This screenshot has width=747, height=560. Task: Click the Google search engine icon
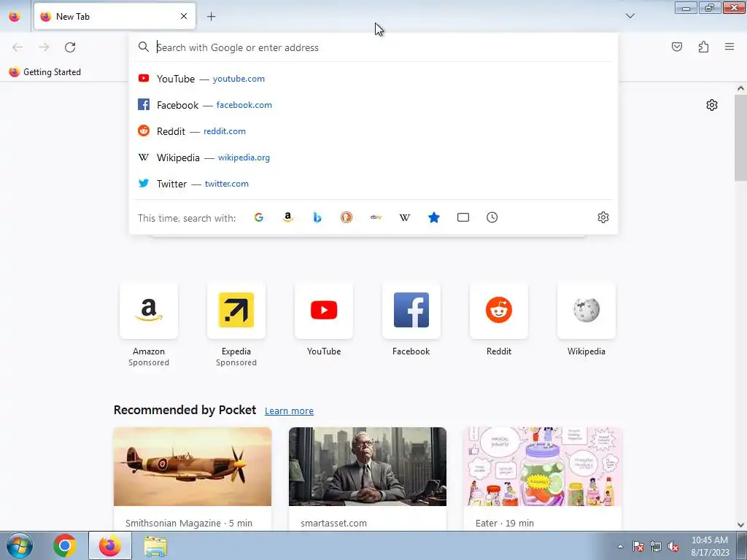(x=259, y=217)
